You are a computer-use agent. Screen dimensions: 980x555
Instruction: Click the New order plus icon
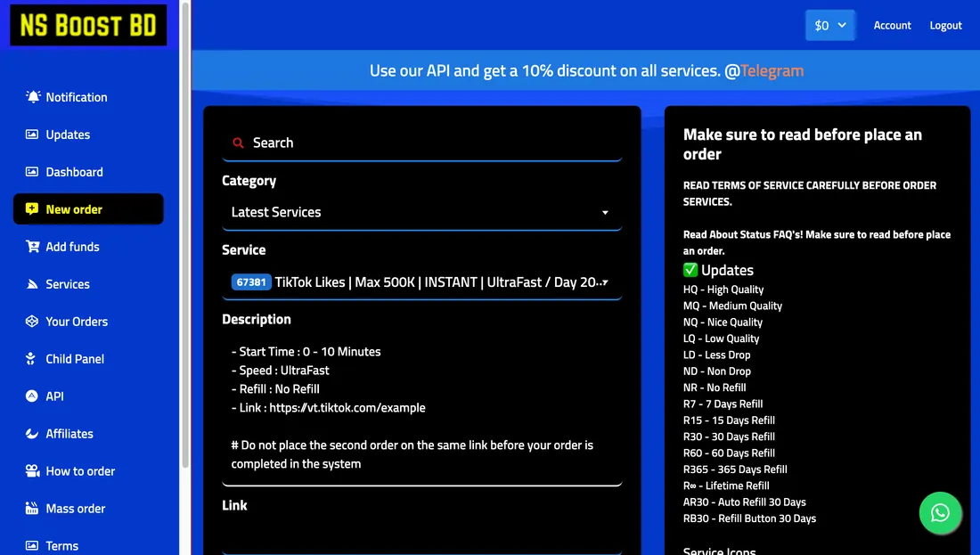pos(32,208)
